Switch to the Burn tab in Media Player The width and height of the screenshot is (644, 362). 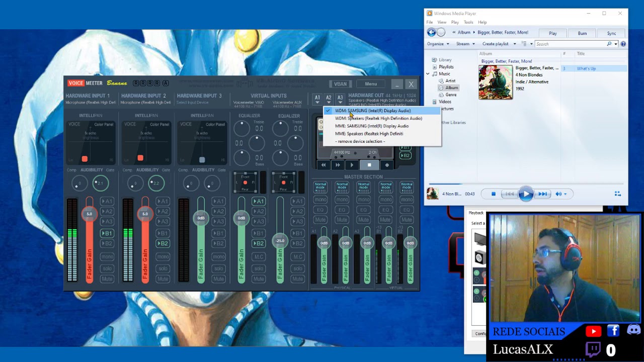582,33
